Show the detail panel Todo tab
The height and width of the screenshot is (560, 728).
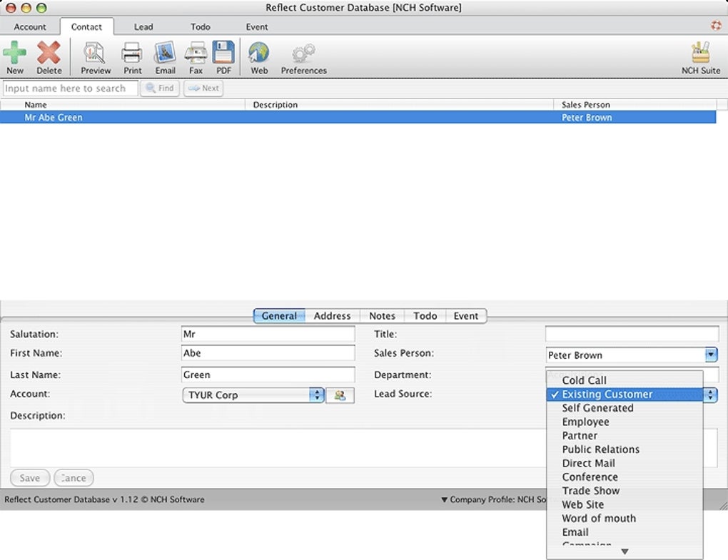425,316
